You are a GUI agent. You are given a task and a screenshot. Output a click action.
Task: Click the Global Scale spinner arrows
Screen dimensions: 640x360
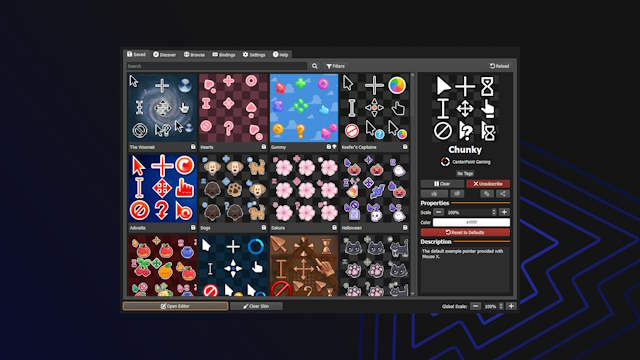coord(501,306)
